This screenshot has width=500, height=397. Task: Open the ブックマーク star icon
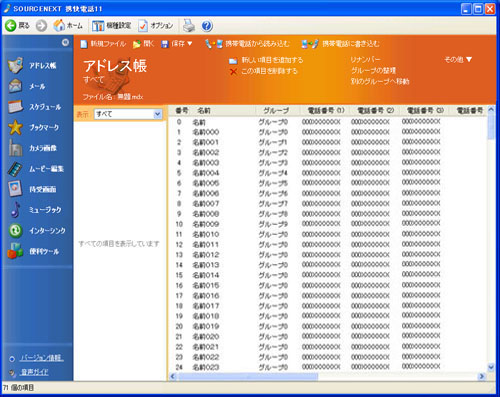tap(15, 127)
